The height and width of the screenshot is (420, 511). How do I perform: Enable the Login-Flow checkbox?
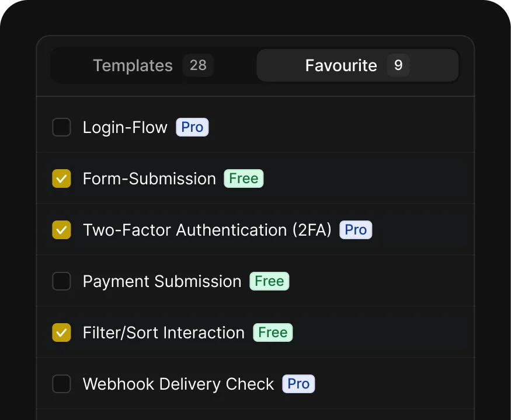[x=61, y=127]
